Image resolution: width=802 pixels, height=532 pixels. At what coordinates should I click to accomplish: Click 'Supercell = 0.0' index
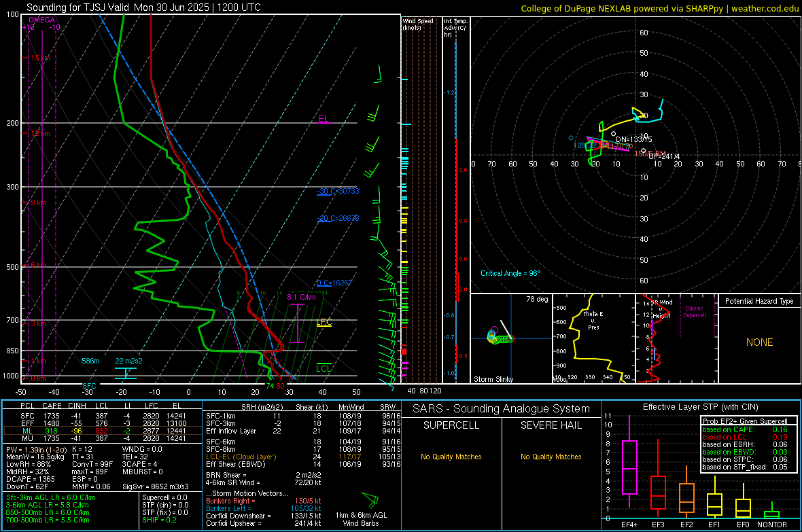tap(164, 497)
